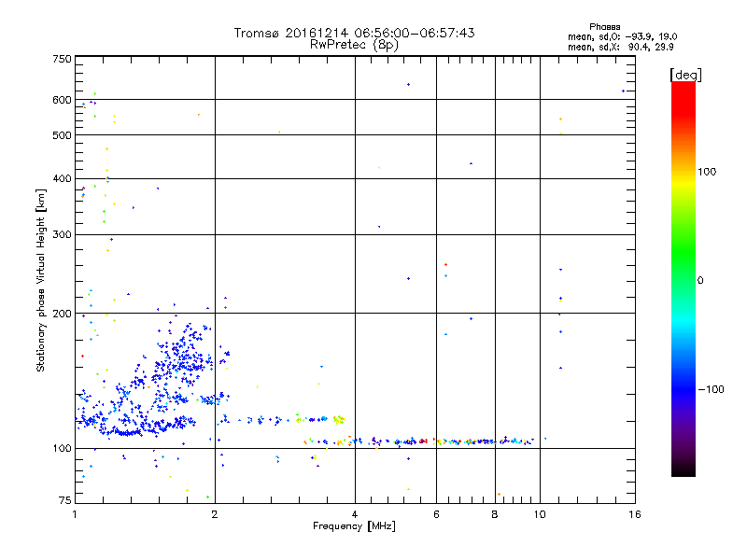The height and width of the screenshot is (560, 747).
Task: Click the blue data point above 600 km near 5 MHz
Action: [408, 85]
